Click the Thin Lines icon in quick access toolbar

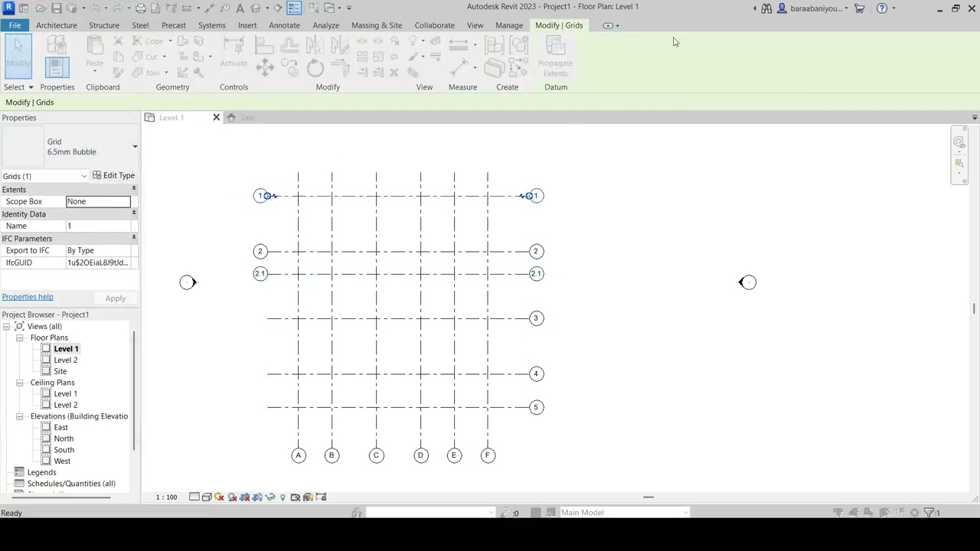coord(294,8)
